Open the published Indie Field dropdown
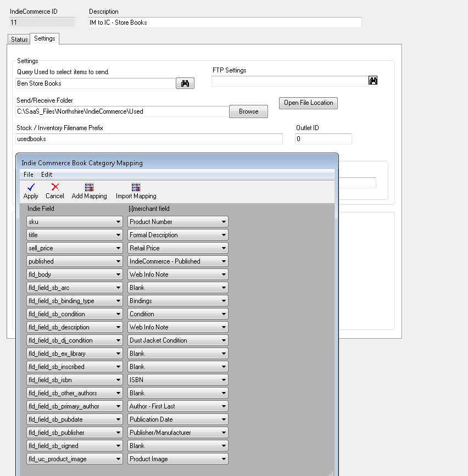This screenshot has height=476, width=468. coord(74,261)
